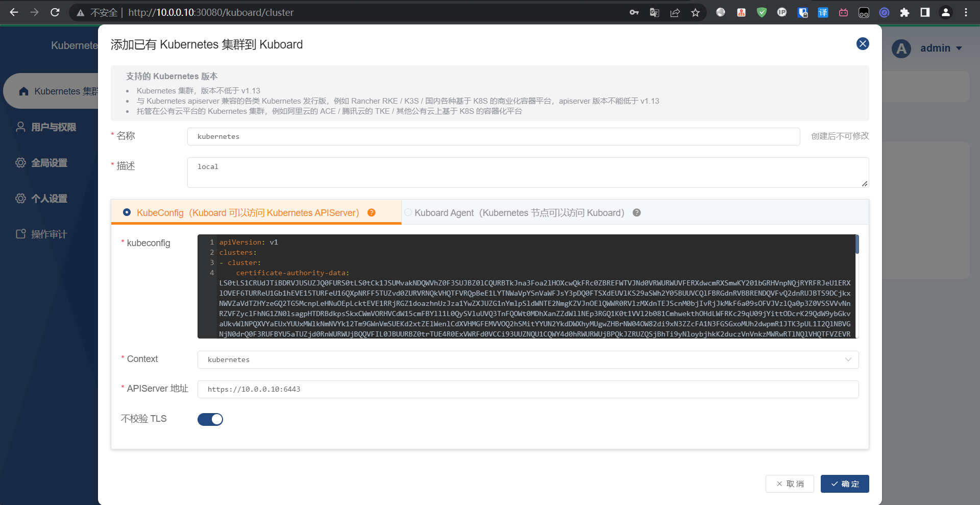Click the user icon beside 用户与权限
The width and height of the screenshot is (980, 505).
20,127
